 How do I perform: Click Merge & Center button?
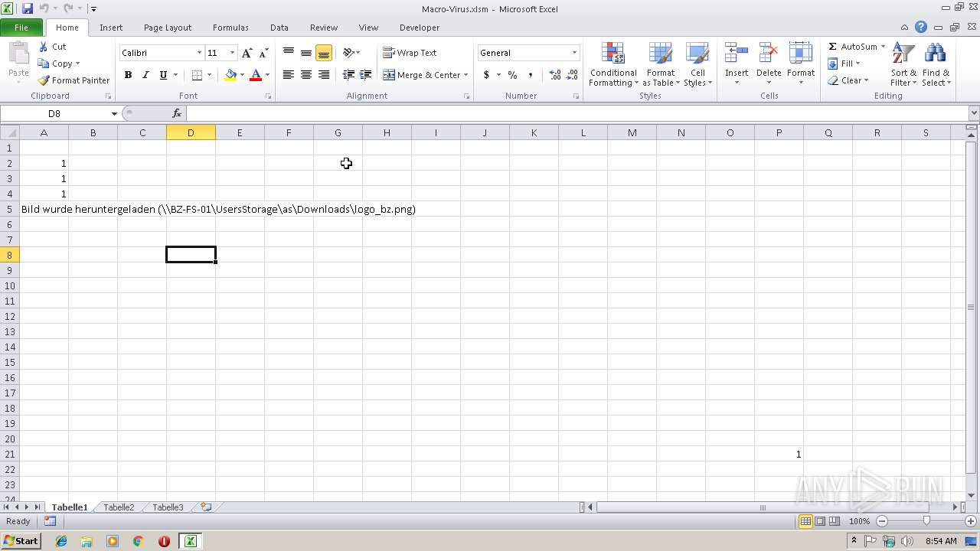[422, 75]
